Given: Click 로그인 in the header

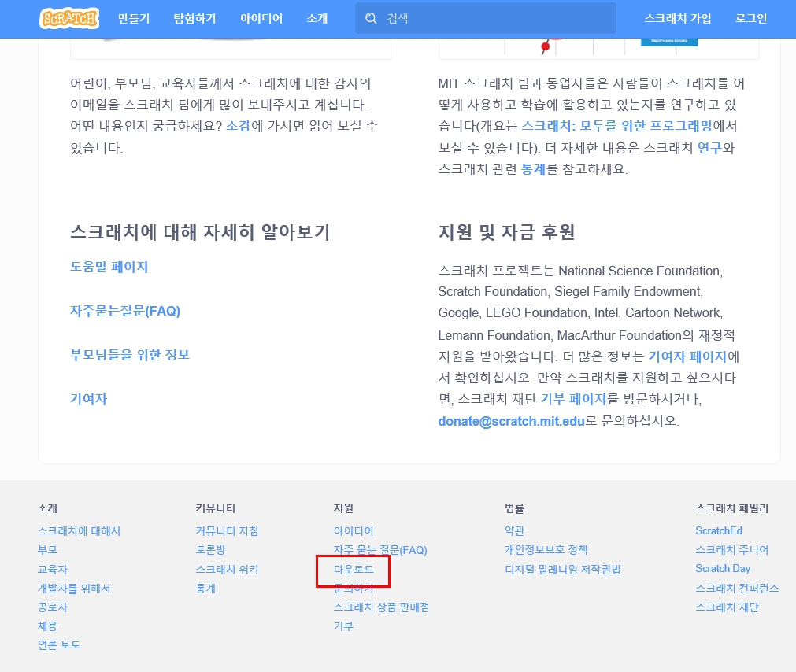Looking at the screenshot, I should pos(751,19).
